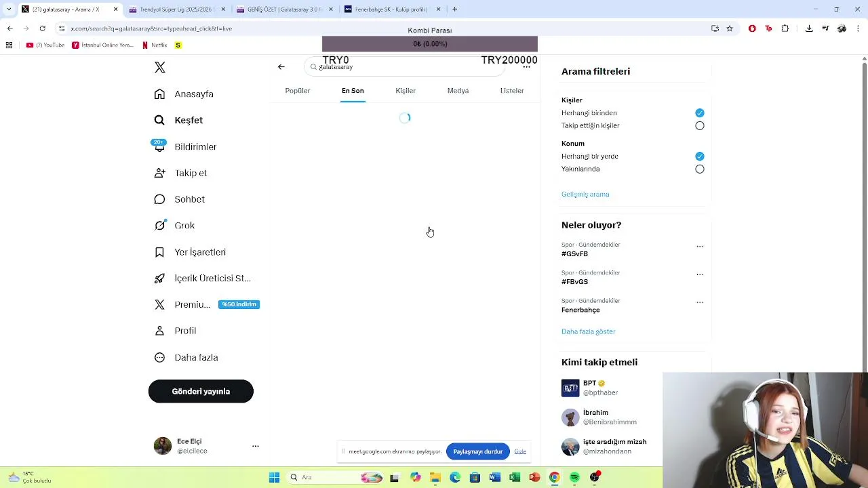Reload the page in Chrome
This screenshot has height=488, width=868.
click(42, 28)
